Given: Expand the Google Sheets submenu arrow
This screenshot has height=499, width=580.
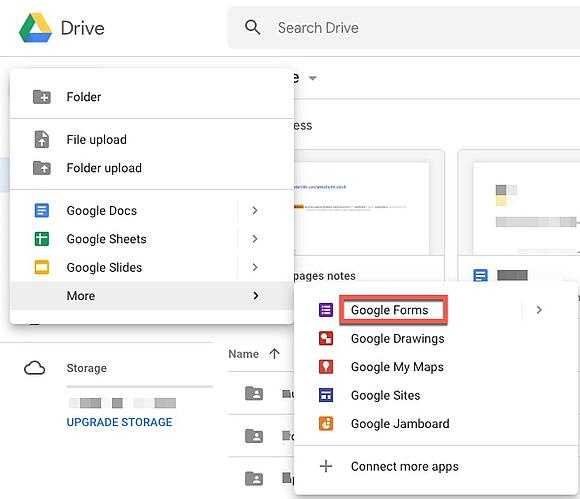Looking at the screenshot, I should pos(255,239).
